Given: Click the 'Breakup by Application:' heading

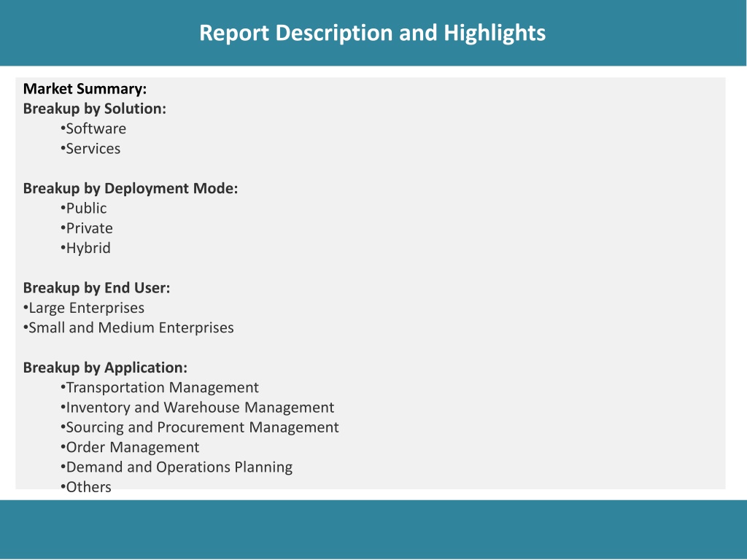Looking at the screenshot, I should [x=105, y=367].
